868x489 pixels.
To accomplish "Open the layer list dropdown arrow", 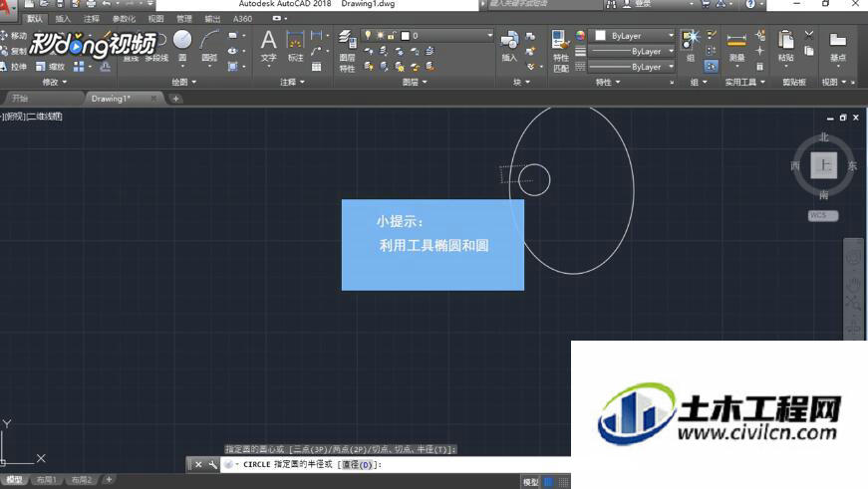I will coord(489,36).
